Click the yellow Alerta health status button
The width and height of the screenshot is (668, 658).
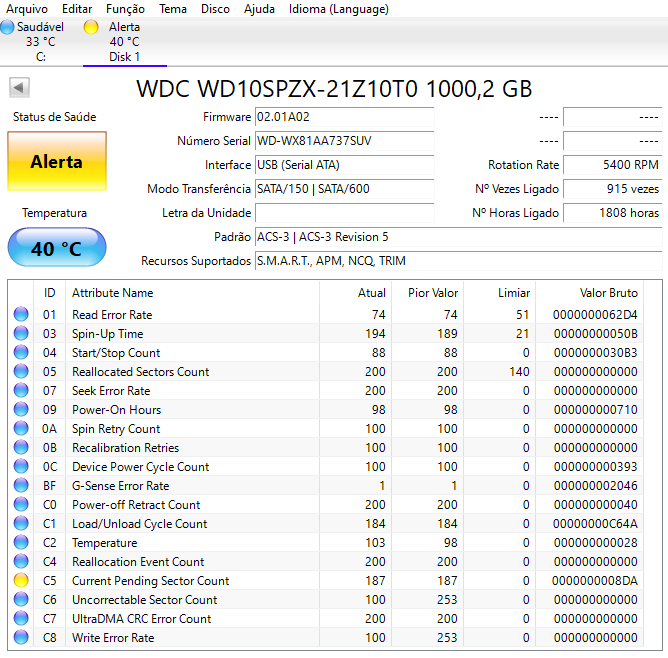(x=57, y=161)
